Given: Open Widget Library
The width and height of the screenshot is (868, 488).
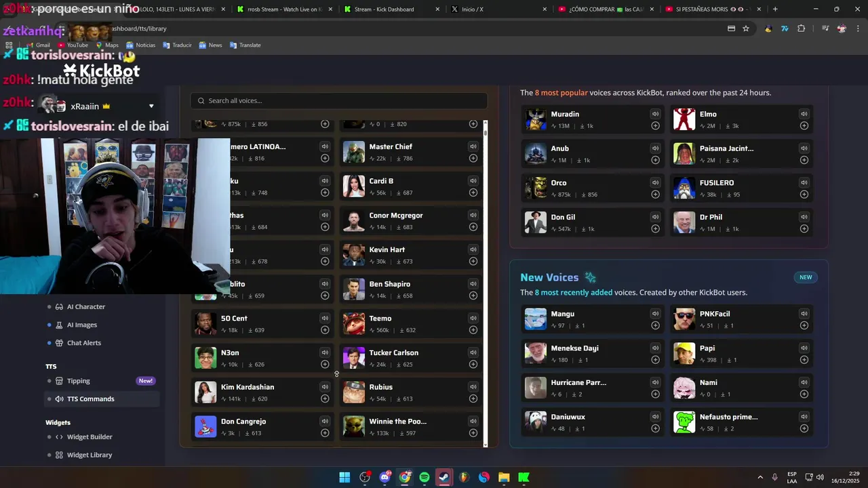Looking at the screenshot, I should click(x=90, y=455).
